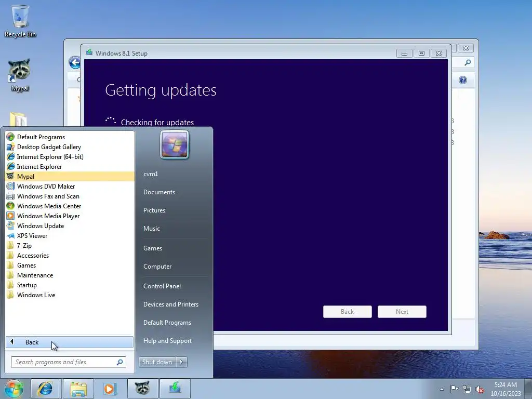The height and width of the screenshot is (399, 532).
Task: Open Internet Explorer from the taskbar
Action: (x=45, y=389)
